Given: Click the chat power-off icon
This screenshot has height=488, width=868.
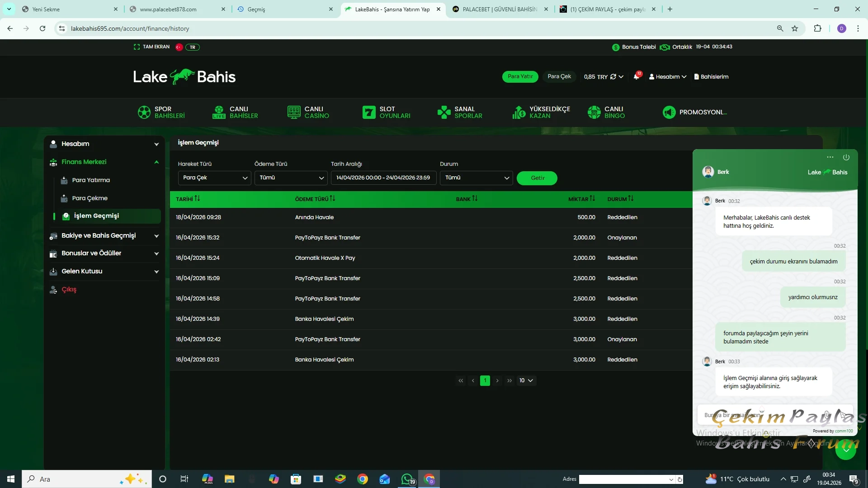Looking at the screenshot, I should 846,157.
